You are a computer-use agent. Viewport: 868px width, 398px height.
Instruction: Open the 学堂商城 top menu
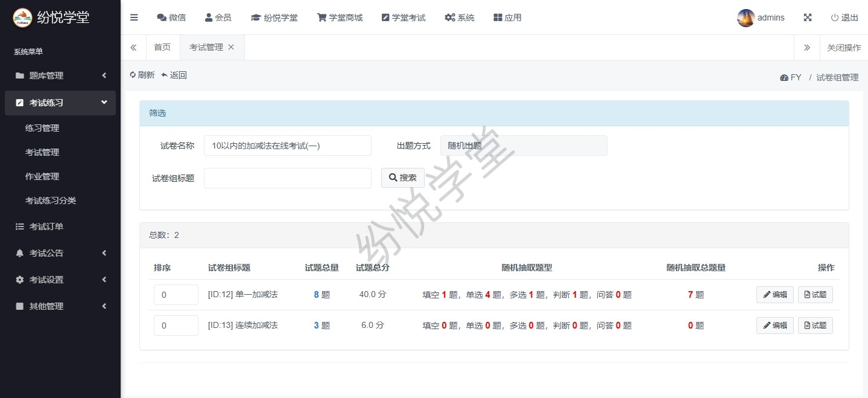(x=340, y=18)
